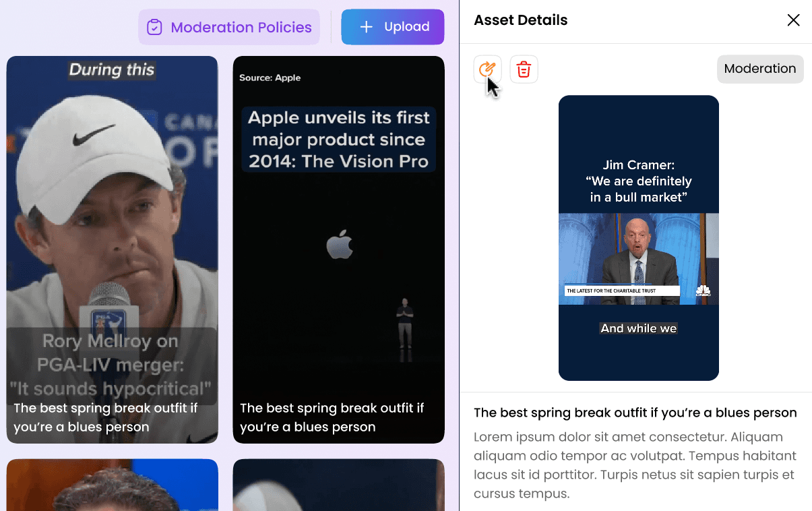Click the Upload button label
This screenshot has width=812, height=511.
pos(407,27)
